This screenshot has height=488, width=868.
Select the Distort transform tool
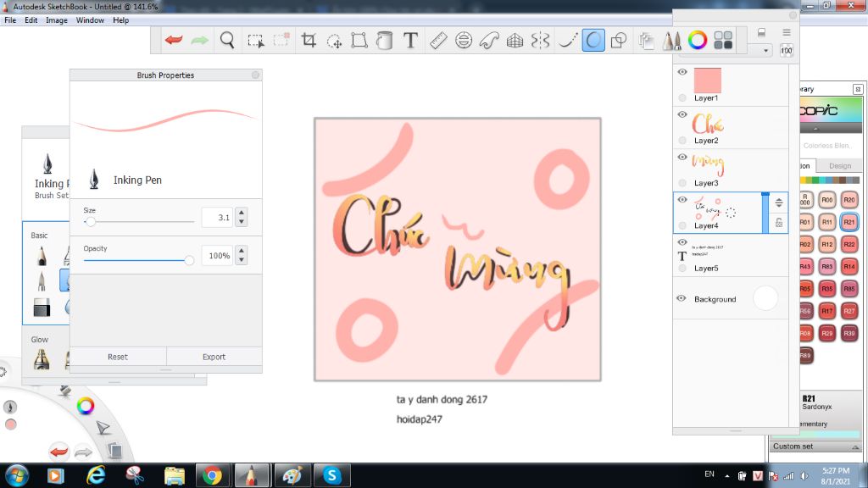point(359,40)
